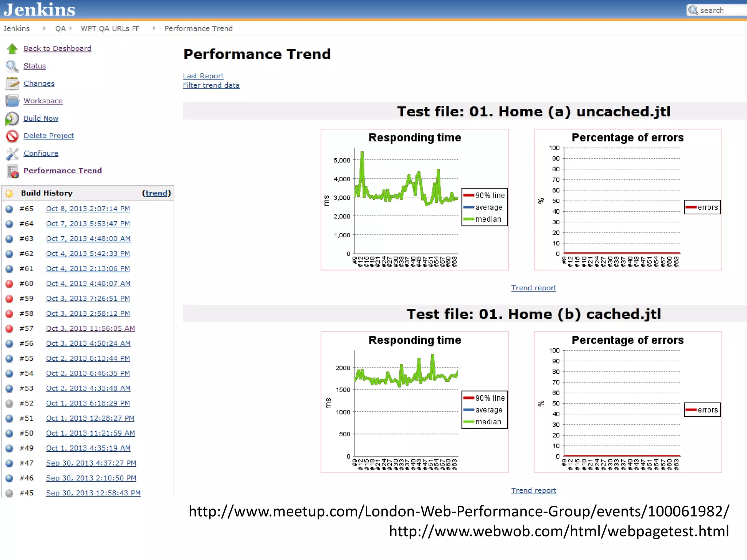Click the cached Responding time chart
747x560 pixels.
[415, 402]
